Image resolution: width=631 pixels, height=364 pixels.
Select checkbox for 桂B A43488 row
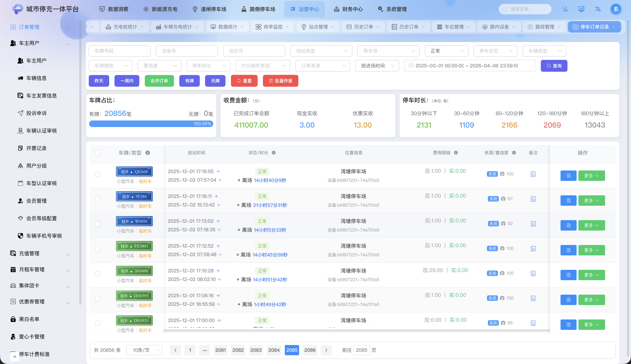pos(97,273)
